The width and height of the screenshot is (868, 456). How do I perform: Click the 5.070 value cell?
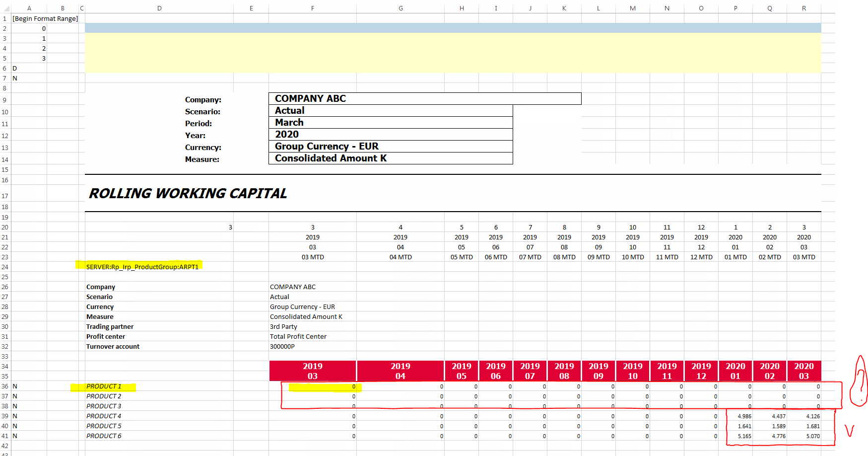[x=813, y=436]
